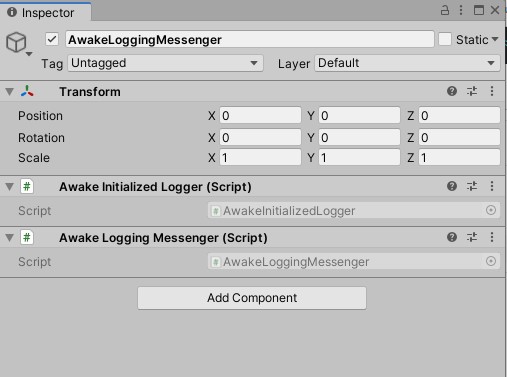Image resolution: width=507 pixels, height=377 pixels.
Task: Open Transform help reference icon
Action: pyautogui.click(x=452, y=91)
